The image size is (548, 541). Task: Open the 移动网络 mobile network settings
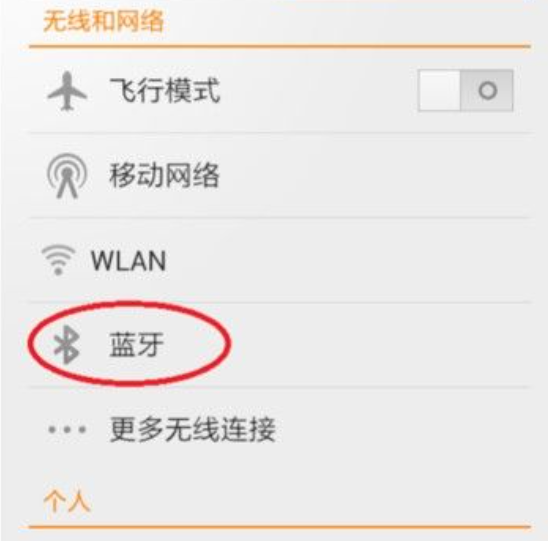[x=280, y=176]
